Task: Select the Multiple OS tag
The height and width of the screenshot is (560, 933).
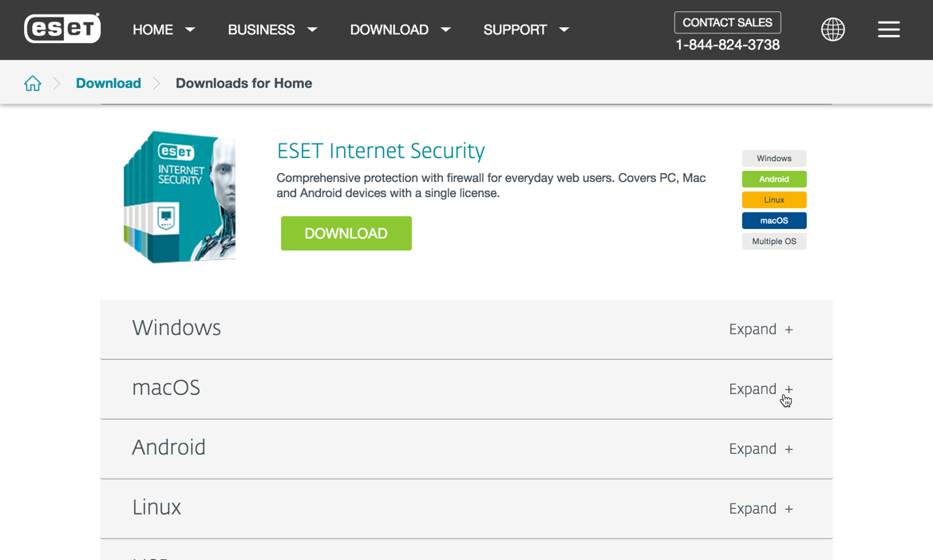Action: (774, 242)
